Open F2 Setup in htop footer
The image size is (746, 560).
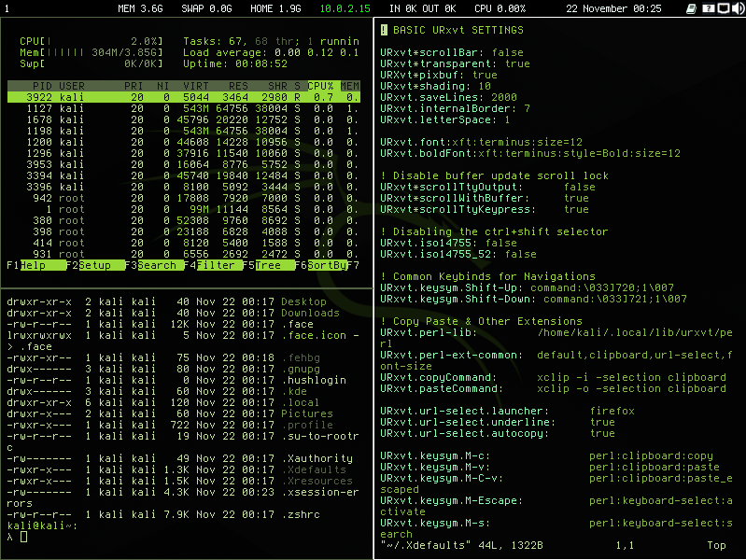(95, 265)
